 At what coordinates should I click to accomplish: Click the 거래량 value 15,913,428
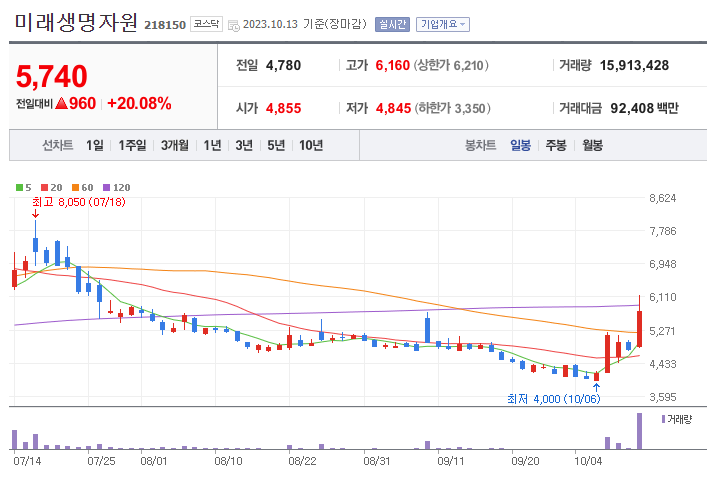(634, 65)
